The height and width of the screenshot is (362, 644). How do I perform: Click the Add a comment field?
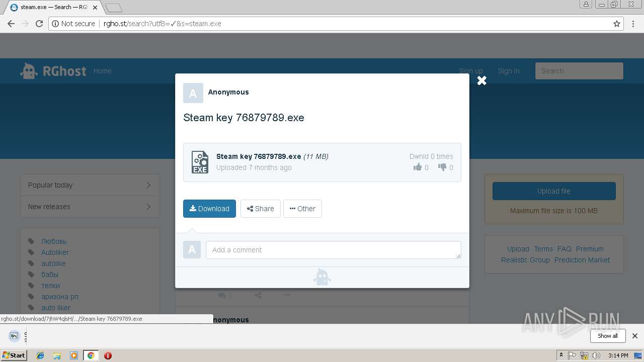(333, 250)
